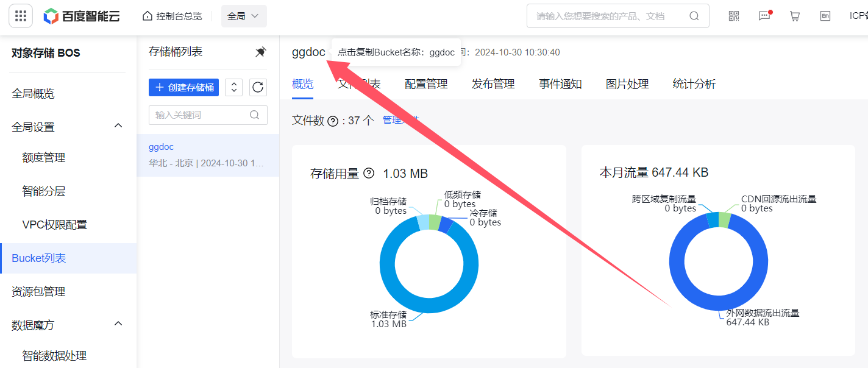Open the messages notification icon

(x=764, y=16)
